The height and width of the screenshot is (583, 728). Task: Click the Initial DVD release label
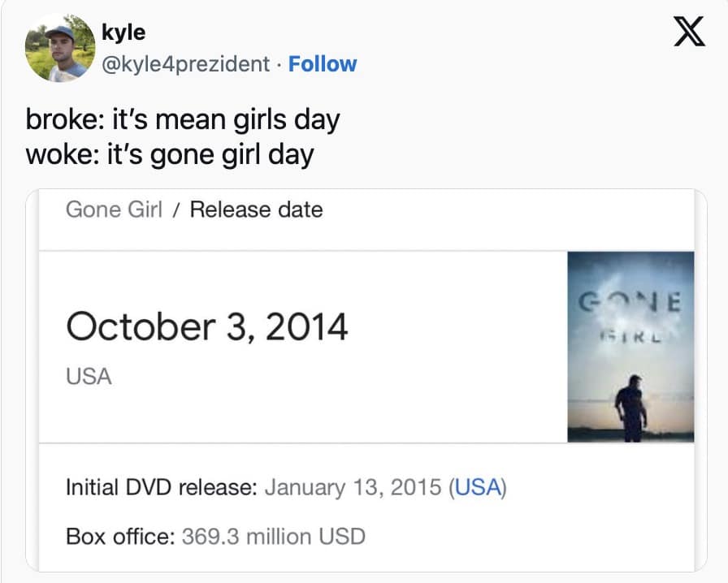(x=162, y=488)
